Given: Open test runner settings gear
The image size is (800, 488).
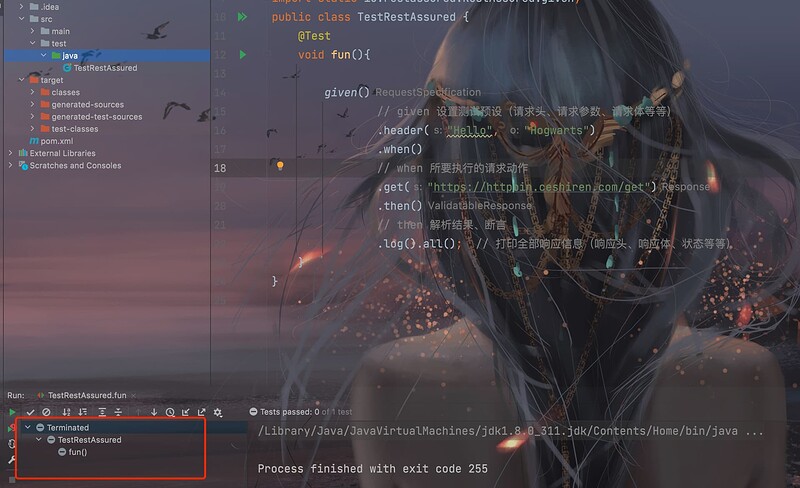Looking at the screenshot, I should coord(218,412).
